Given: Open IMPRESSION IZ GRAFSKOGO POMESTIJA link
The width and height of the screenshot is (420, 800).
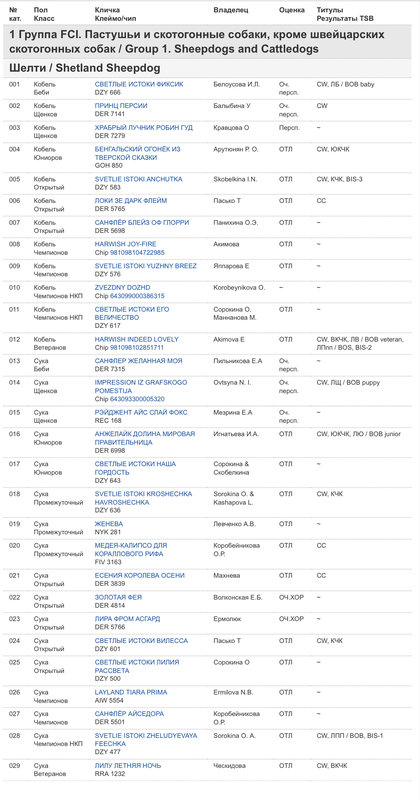Looking at the screenshot, I should pos(141,387).
